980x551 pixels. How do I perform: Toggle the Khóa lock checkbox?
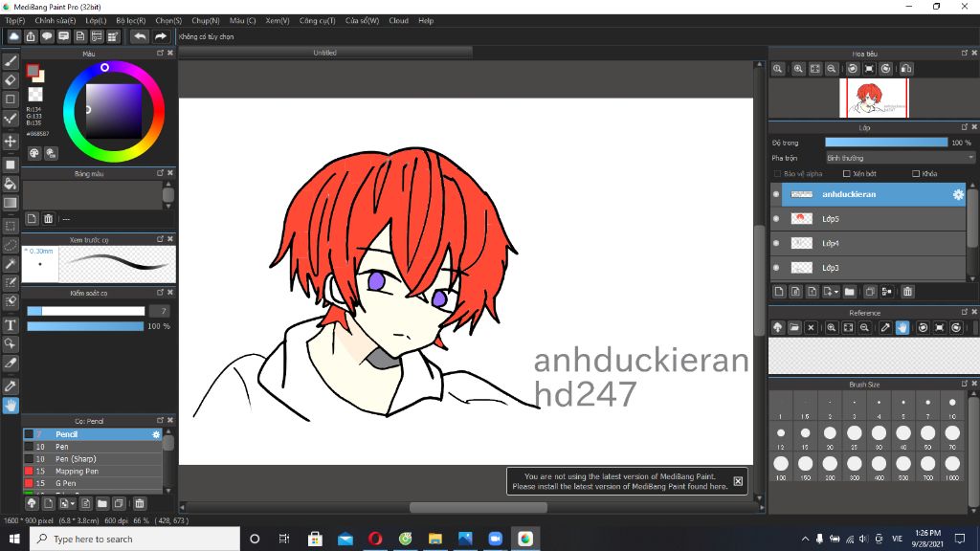click(x=916, y=174)
